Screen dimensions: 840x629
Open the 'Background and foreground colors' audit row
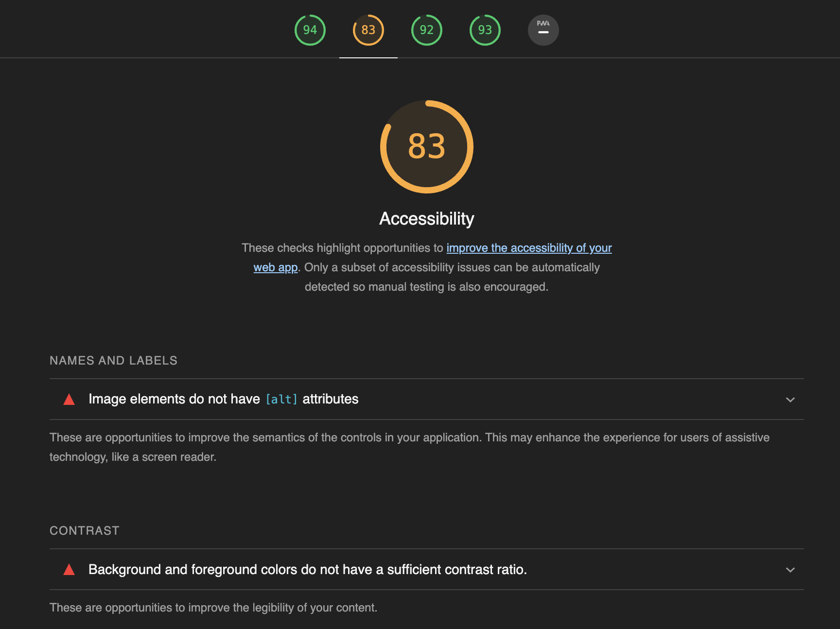307,569
